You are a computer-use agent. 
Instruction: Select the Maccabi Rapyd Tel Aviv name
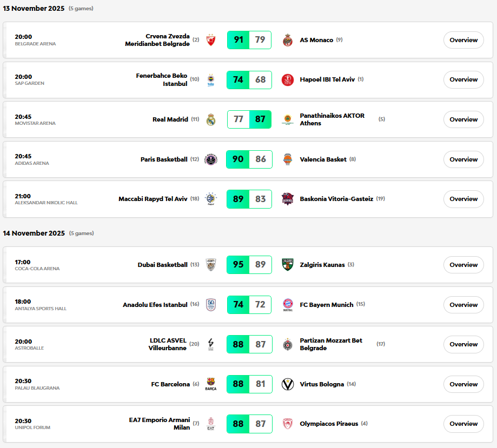[x=153, y=199]
